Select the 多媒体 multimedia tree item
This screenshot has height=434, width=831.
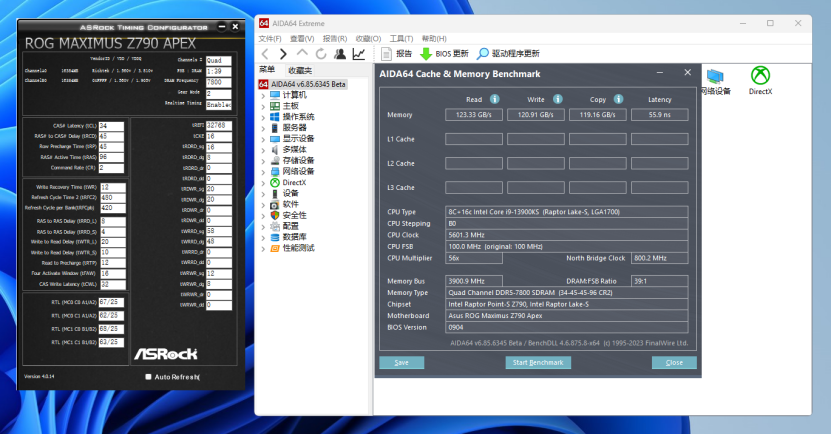click(x=294, y=149)
